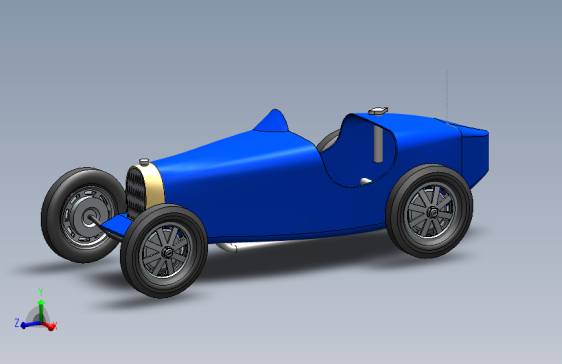Select the car's front radiator grille
The width and height of the screenshot is (562, 364).
[136, 193]
